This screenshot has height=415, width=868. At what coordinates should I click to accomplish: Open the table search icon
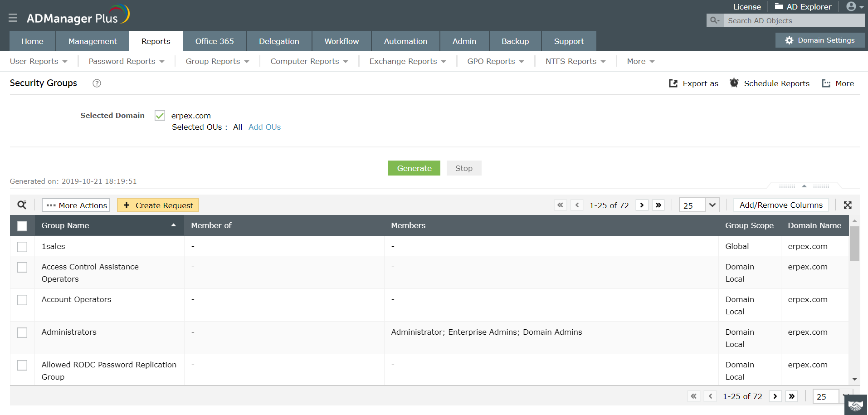(x=22, y=205)
